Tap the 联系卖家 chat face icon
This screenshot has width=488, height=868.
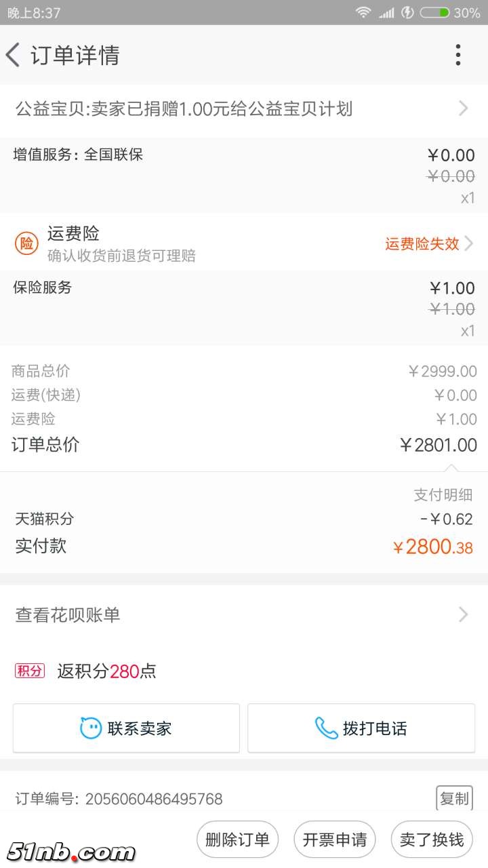pyautogui.click(x=91, y=728)
